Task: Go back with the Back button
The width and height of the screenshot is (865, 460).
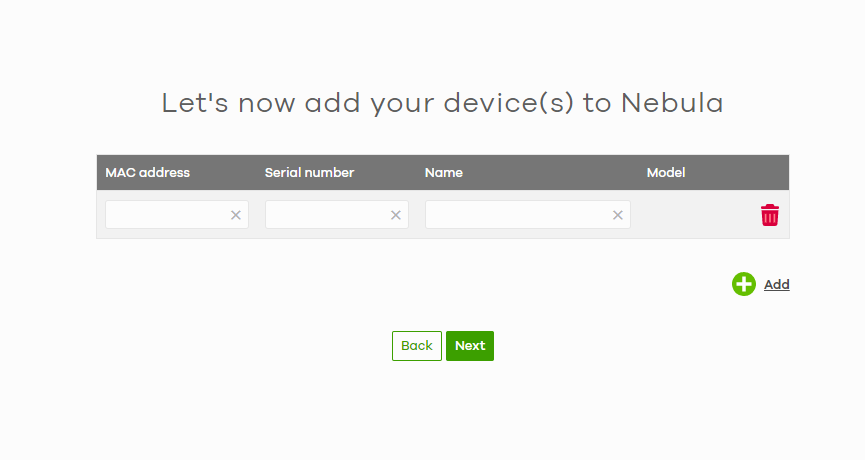Action: (416, 346)
